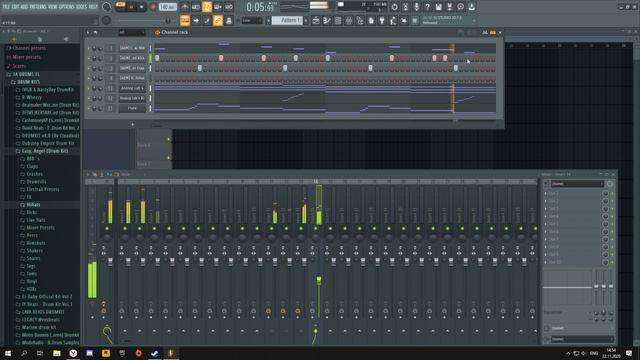Toggle the highlighted recording countdown icon
The height and width of the screenshot is (360, 640).
207,7
